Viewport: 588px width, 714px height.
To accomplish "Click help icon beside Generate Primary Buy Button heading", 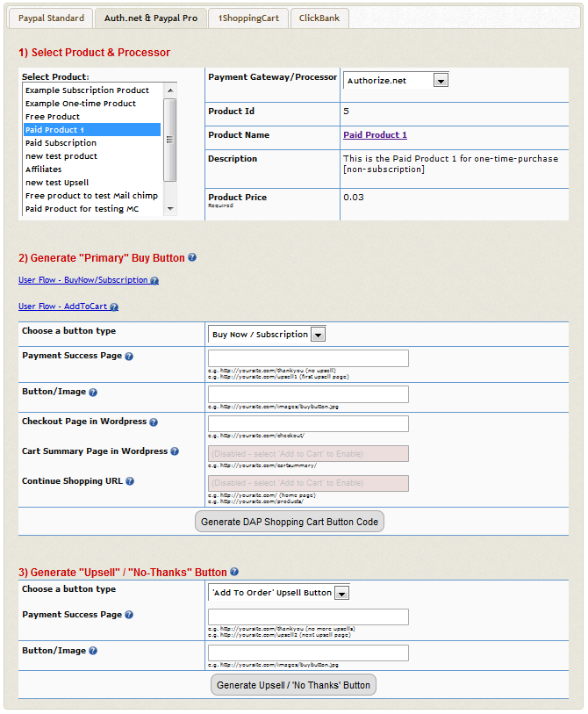I will [x=192, y=258].
